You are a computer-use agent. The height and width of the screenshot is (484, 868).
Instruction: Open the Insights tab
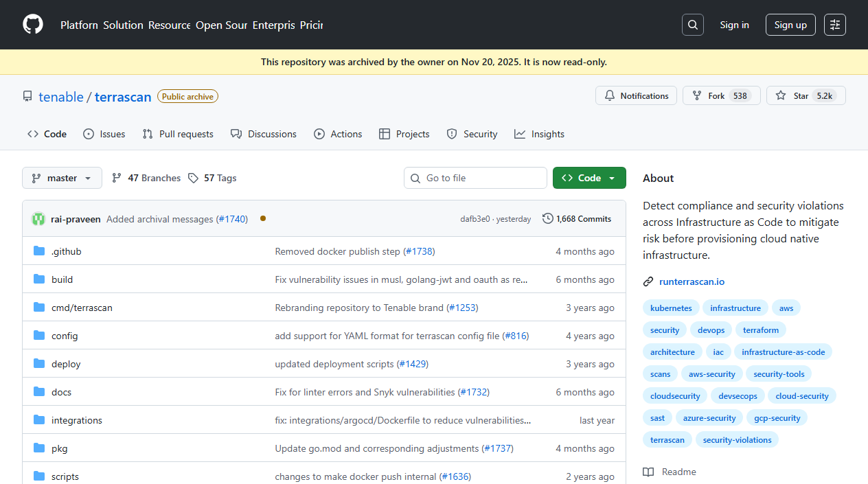click(x=539, y=134)
